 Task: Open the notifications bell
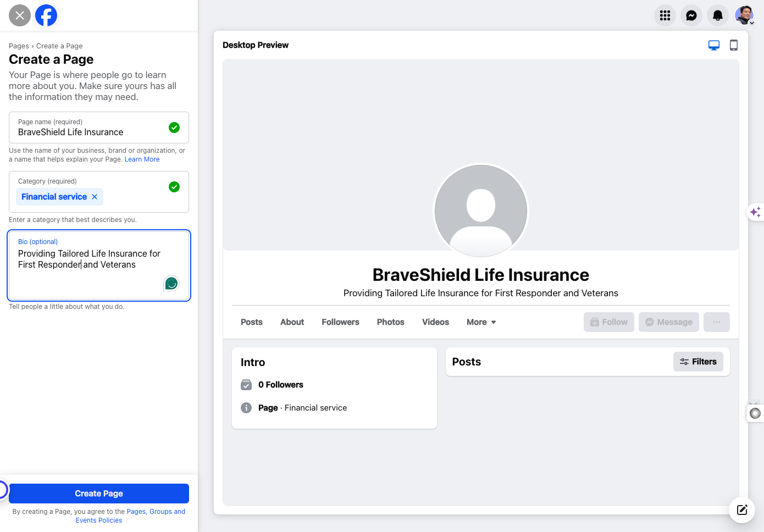coord(718,15)
